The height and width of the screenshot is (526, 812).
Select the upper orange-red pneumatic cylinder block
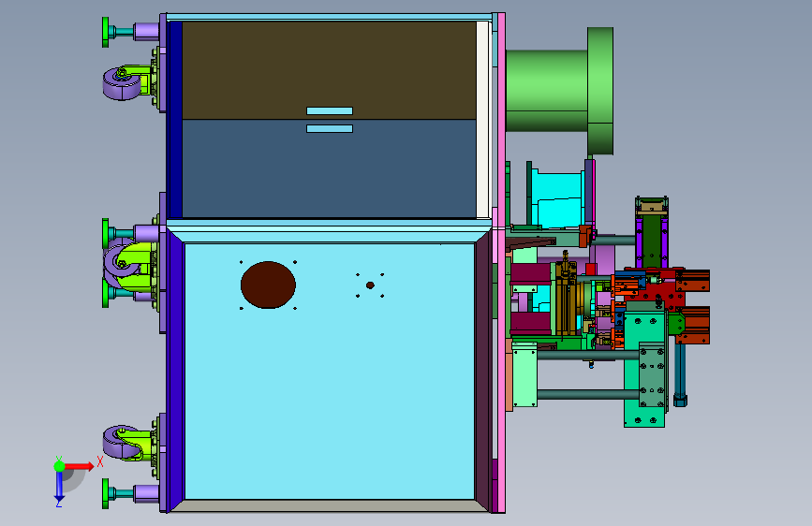[x=692, y=281]
